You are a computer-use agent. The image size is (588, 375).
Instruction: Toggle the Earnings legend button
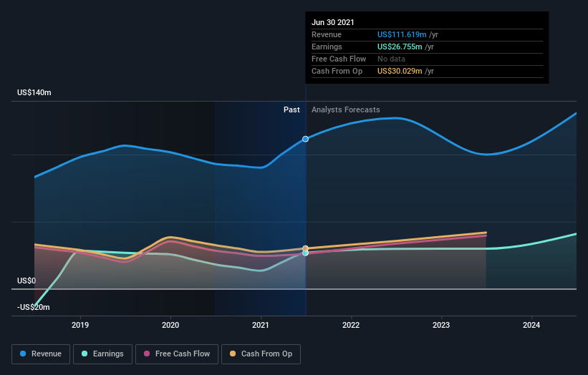[102, 354]
